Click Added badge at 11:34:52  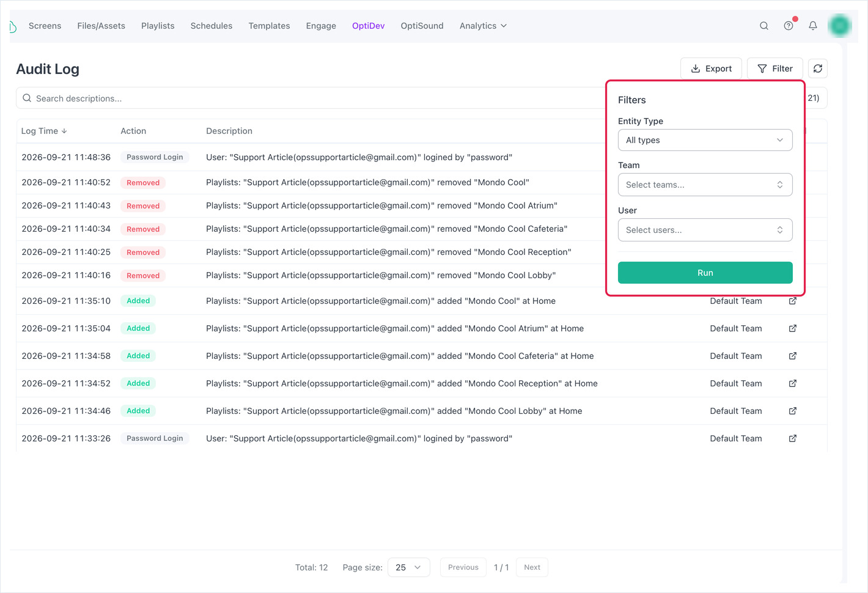(x=138, y=383)
